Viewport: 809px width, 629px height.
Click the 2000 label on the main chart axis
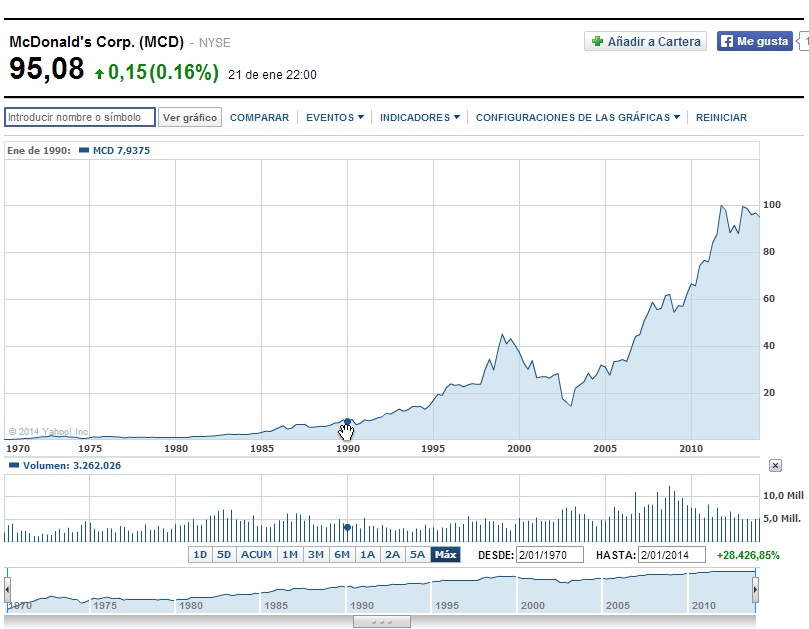pos(519,448)
